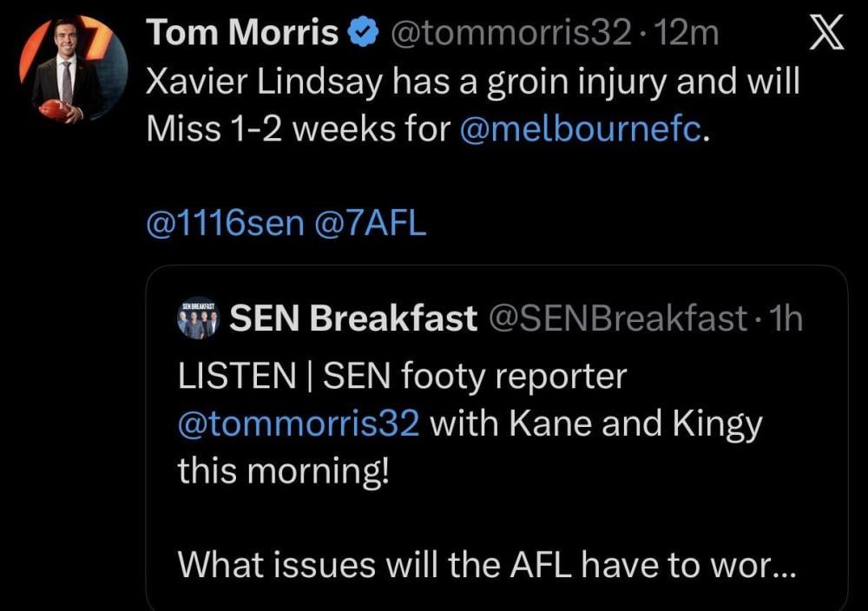Open Tom Morris's profile picture
Image resolution: width=868 pixels, height=611 pixels.
click(x=72, y=69)
